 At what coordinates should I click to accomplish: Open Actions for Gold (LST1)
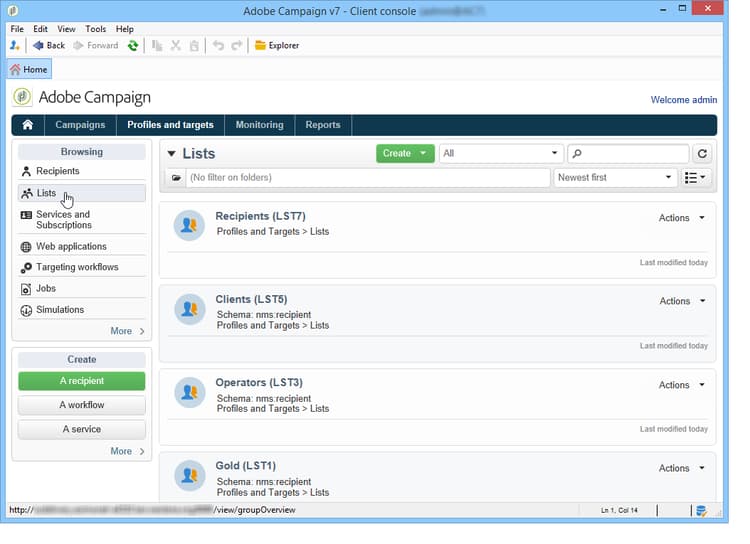(x=682, y=468)
